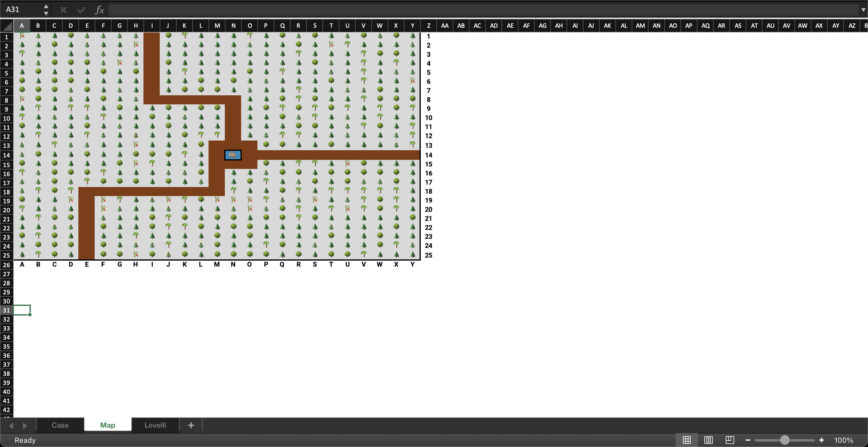
Task: Open Page Break Preview via status bar icon
Action: [x=729, y=440]
